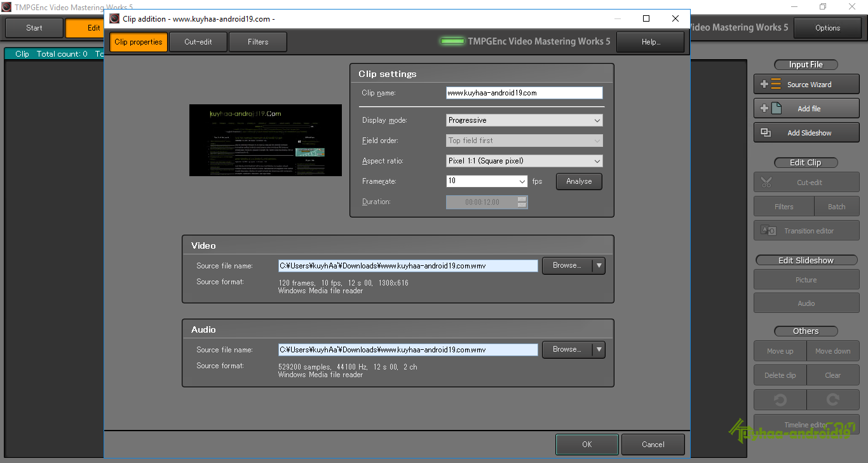The image size is (868, 463).
Task: Close the Clip addition dialog window
Action: pos(675,19)
